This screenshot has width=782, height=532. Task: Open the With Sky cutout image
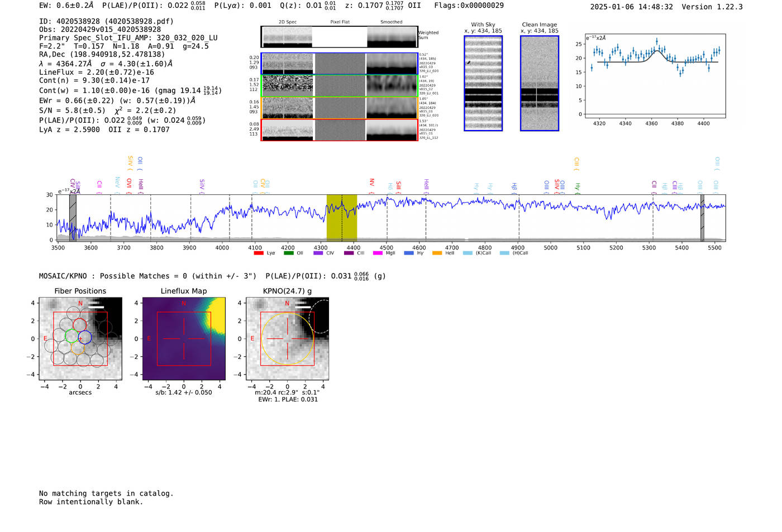pos(483,83)
